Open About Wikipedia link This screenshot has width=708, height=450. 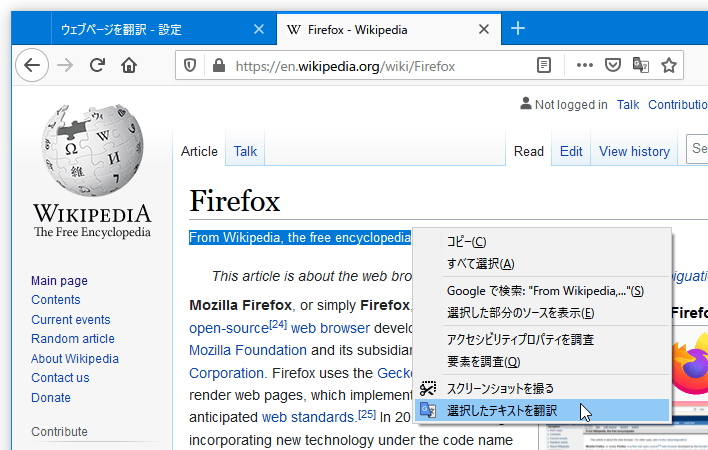[x=75, y=358]
